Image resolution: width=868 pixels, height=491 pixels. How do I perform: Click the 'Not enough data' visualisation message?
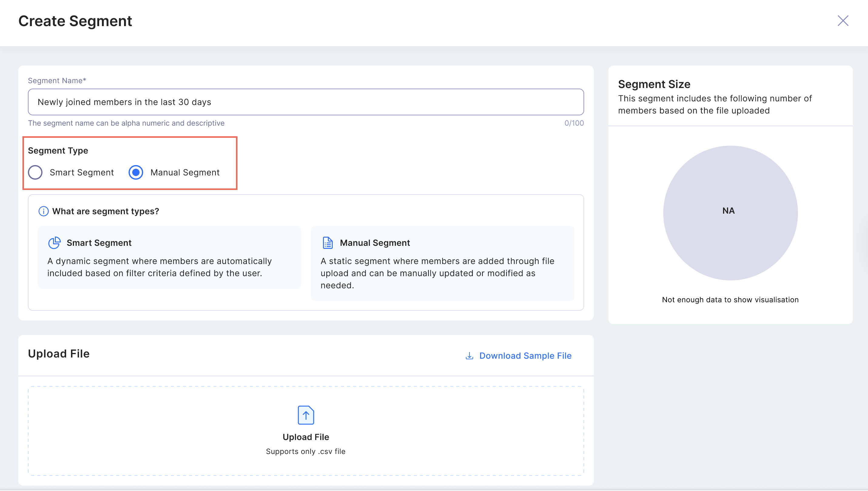point(730,300)
